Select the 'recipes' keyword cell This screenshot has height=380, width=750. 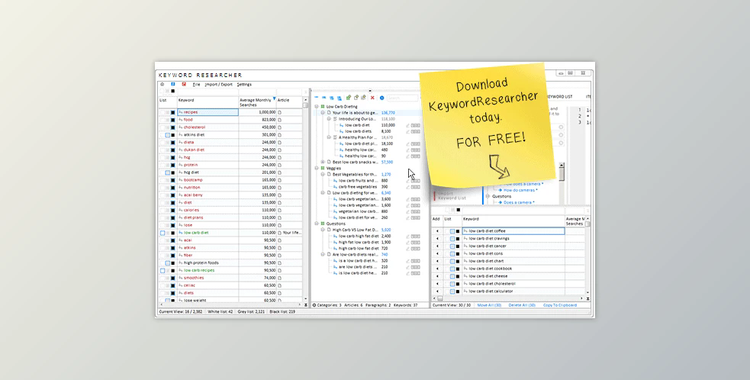208,112
